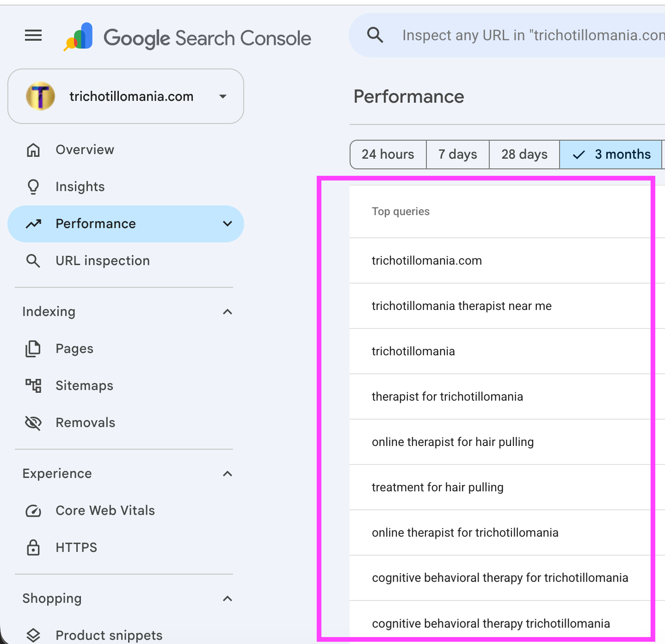
Task: Click the trichotillomania.com property avatar
Action: tap(40, 96)
